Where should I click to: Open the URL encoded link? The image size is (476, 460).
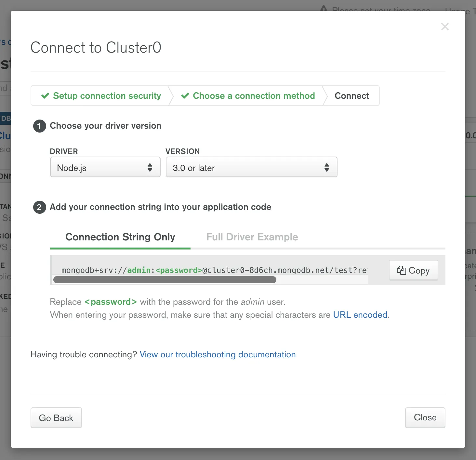tap(360, 314)
